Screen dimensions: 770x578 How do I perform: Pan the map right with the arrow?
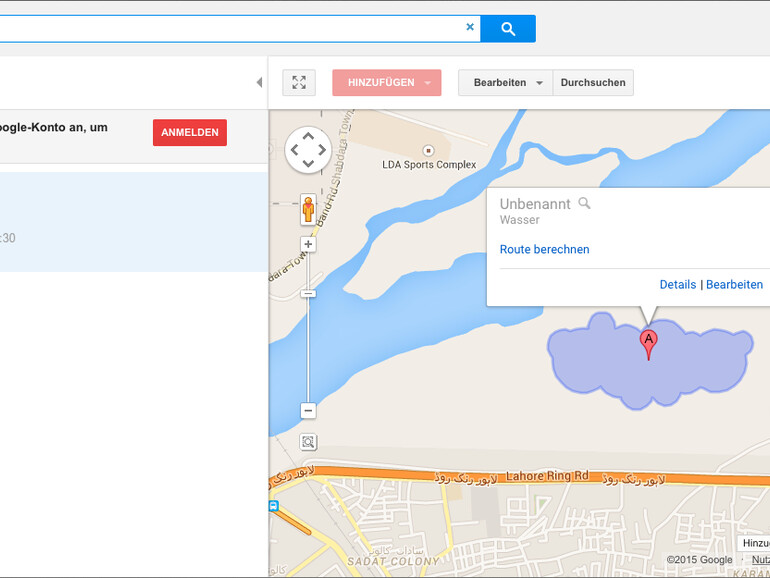point(322,150)
